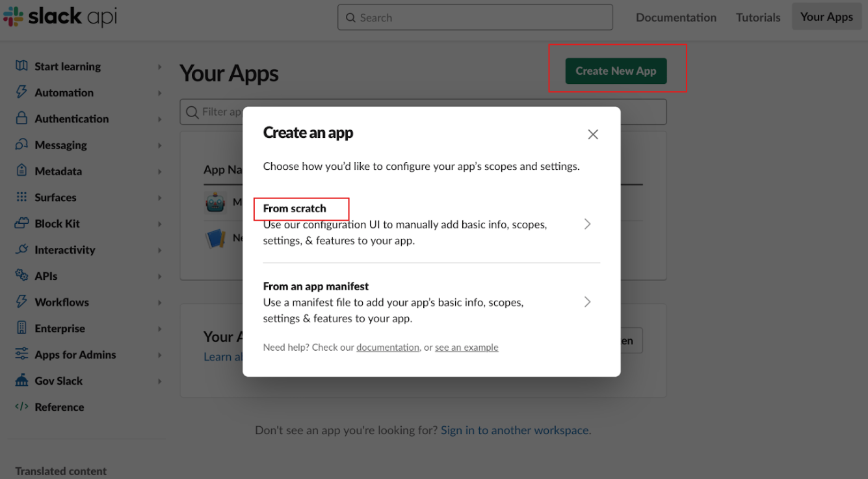
Task: Click the Authentication padlock icon
Action: point(21,118)
